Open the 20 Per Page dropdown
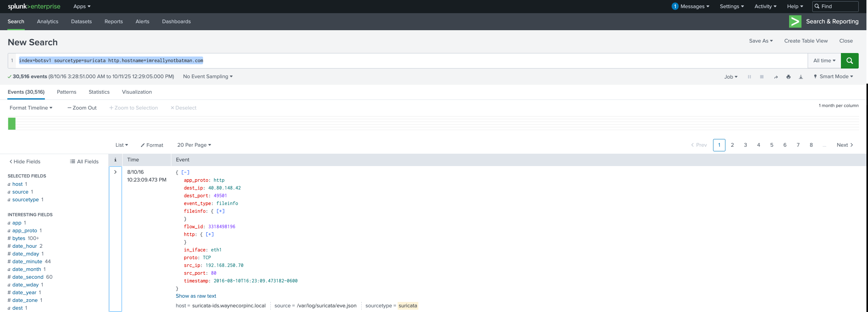Image resolution: width=868 pixels, height=312 pixels. click(194, 145)
